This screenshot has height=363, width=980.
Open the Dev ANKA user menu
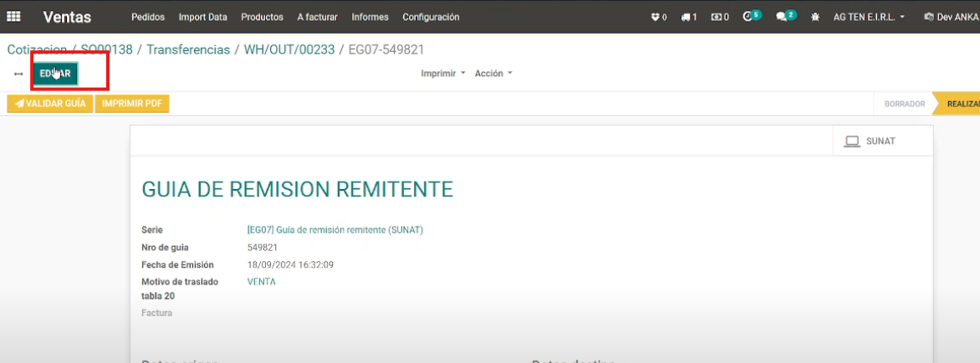(952, 18)
